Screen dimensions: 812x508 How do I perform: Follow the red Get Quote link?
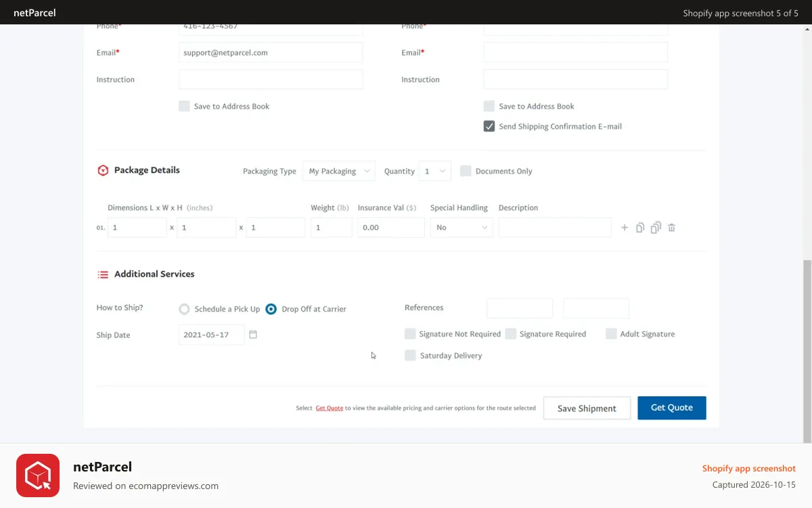click(x=330, y=408)
